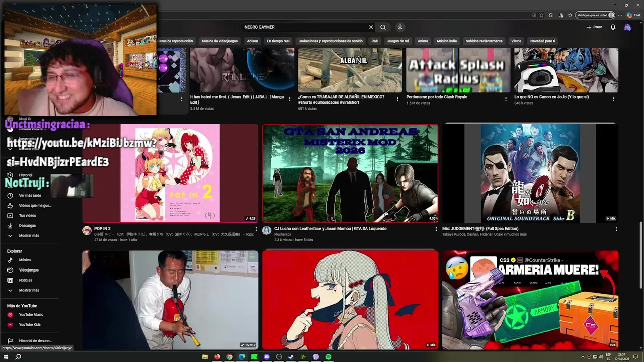Viewport: 644px width, 362px height.
Task: Open Descargas in the sidebar
Action: tap(29, 225)
